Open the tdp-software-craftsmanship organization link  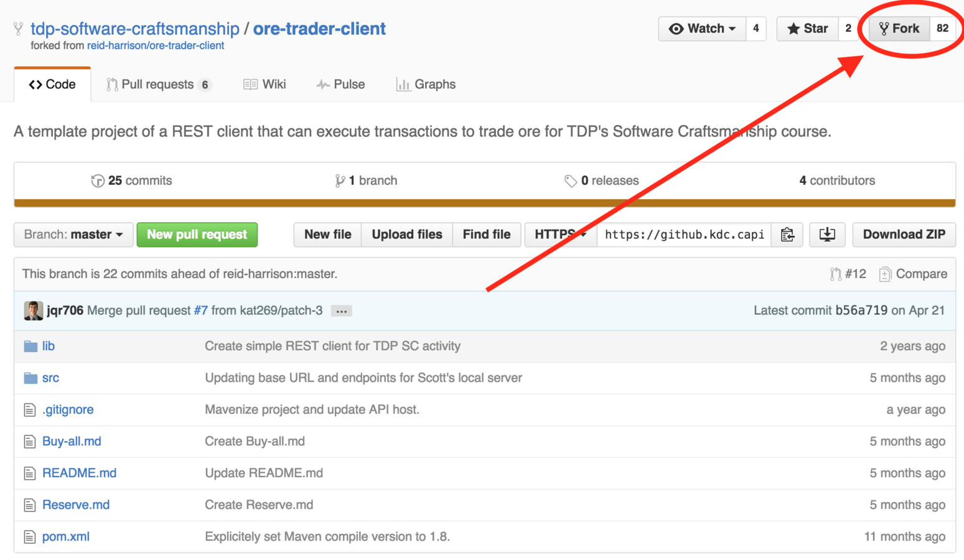(135, 29)
